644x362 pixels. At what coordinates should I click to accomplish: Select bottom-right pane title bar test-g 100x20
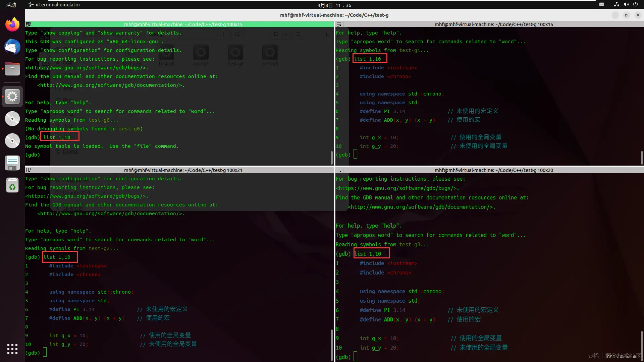click(494, 170)
